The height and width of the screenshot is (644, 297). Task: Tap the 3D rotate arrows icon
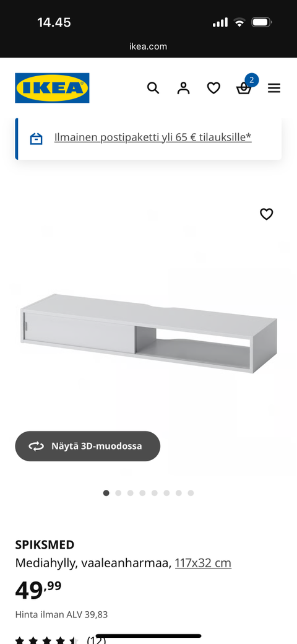36,446
